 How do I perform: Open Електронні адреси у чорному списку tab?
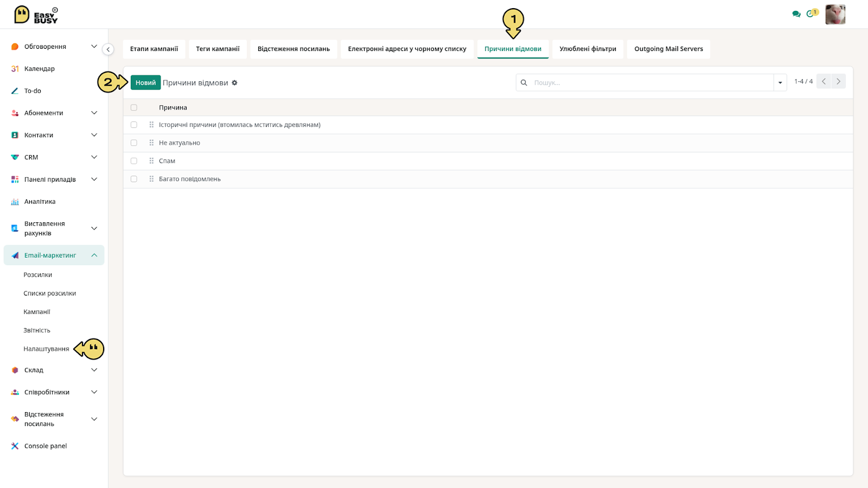(407, 49)
